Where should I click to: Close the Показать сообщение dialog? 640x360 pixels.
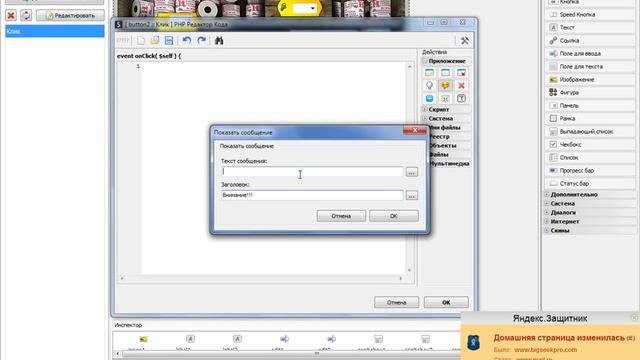tap(414, 130)
